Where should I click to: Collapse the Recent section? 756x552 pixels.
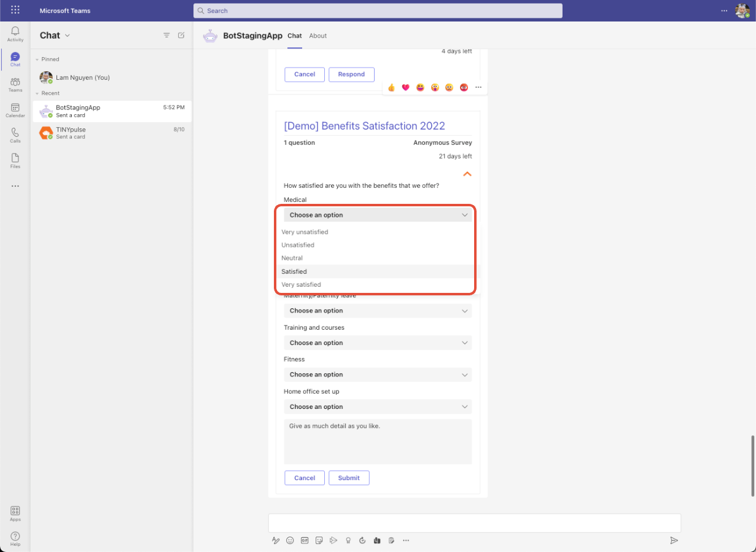37,93
